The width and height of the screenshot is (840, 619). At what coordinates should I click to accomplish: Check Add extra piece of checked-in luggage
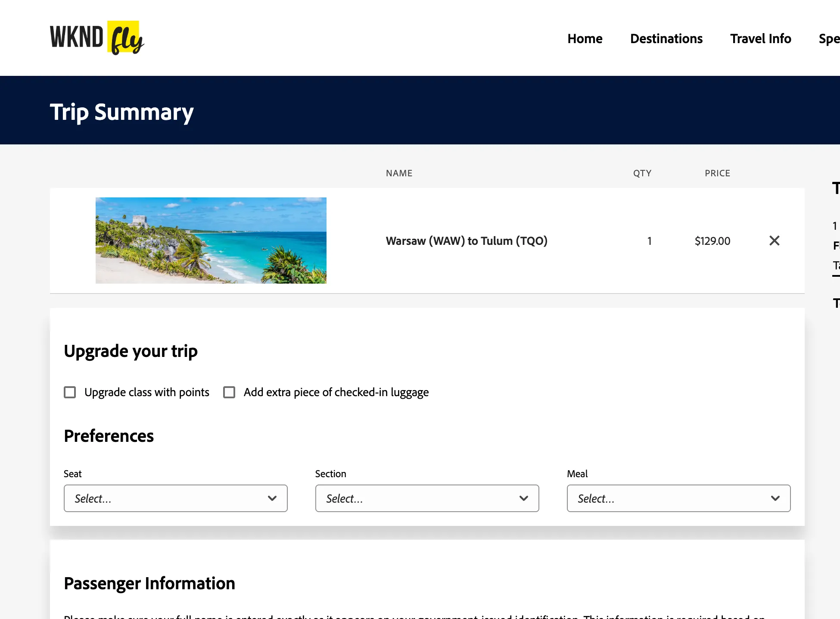coord(229,392)
